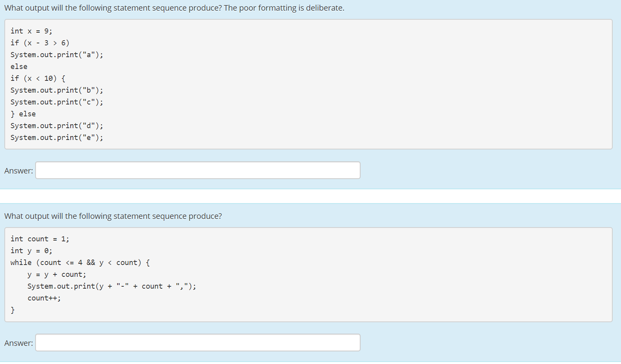Screen dimensions: 621x364
Task: Click the 'int x = 9;' code line
Action: pos(31,31)
